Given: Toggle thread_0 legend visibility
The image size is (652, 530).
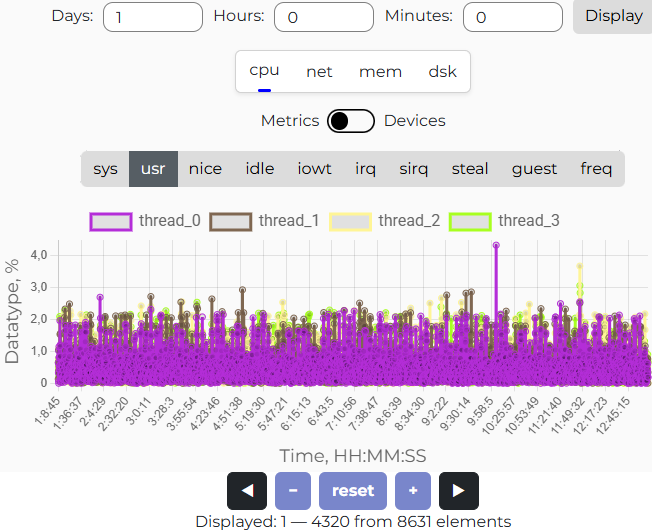Looking at the screenshot, I should point(111,221).
